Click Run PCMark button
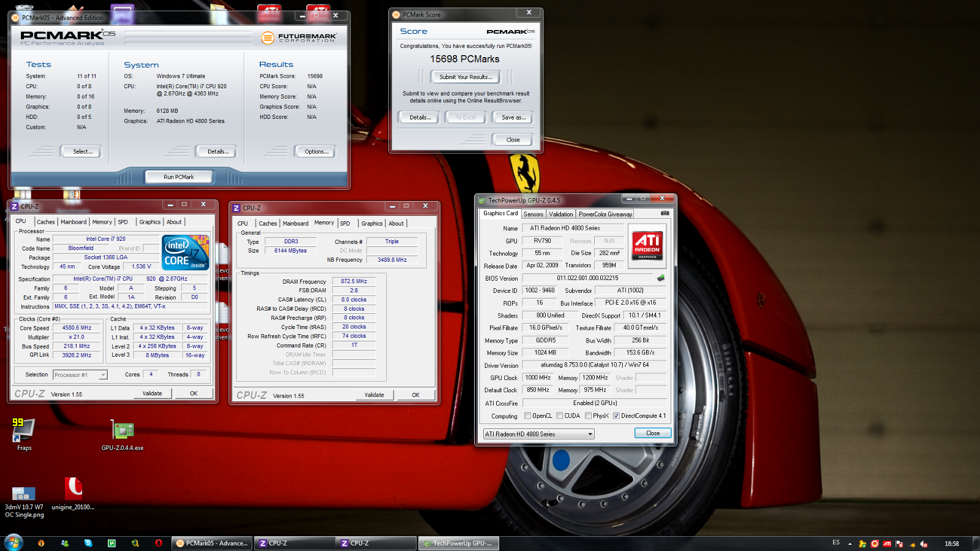The height and width of the screenshot is (551, 980). coord(179,177)
